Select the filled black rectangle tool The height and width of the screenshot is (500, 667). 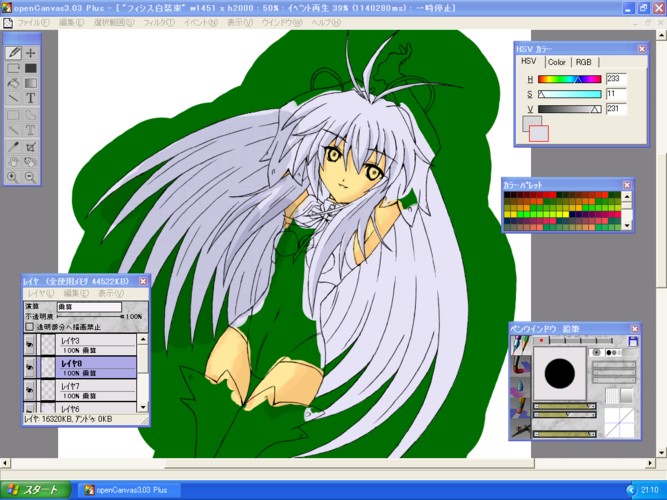tap(31, 68)
